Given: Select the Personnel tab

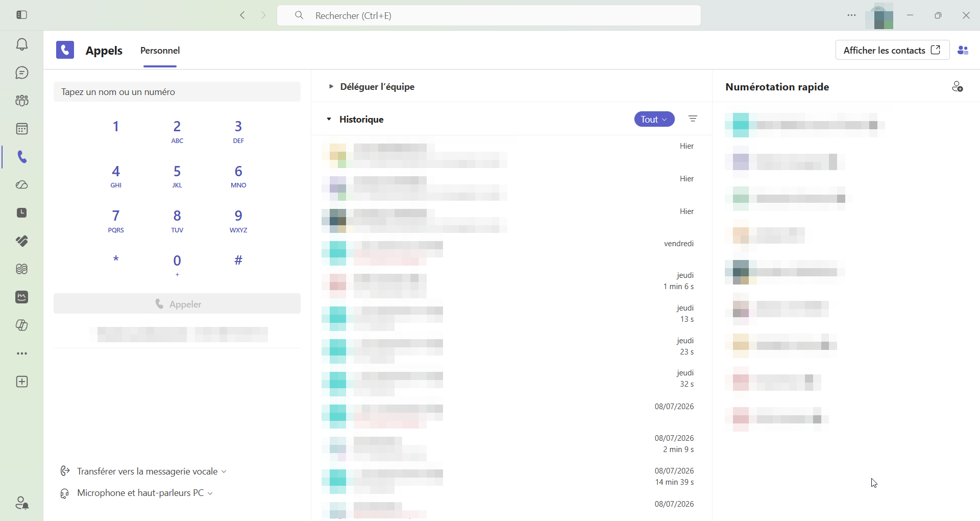Looking at the screenshot, I should [x=160, y=51].
